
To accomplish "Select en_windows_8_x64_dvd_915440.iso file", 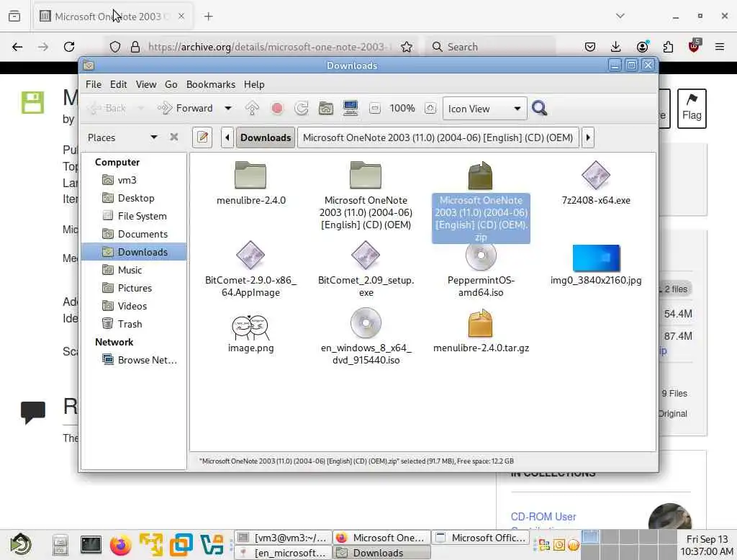I will click(x=366, y=337).
